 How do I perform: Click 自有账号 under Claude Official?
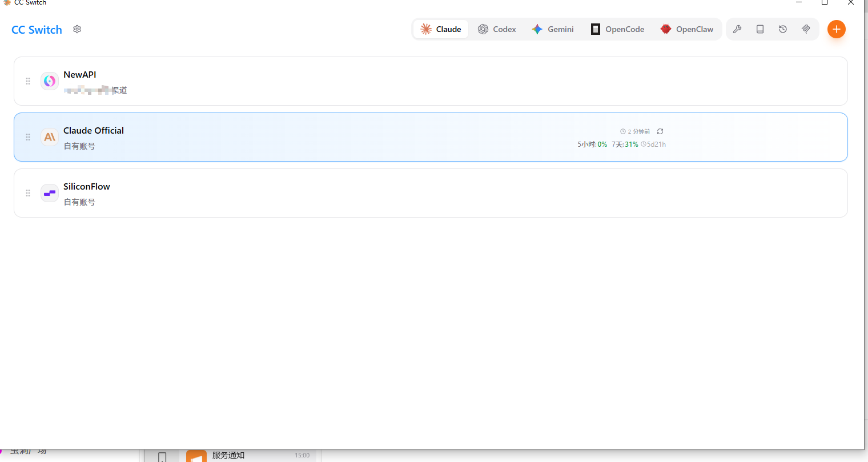(x=79, y=146)
